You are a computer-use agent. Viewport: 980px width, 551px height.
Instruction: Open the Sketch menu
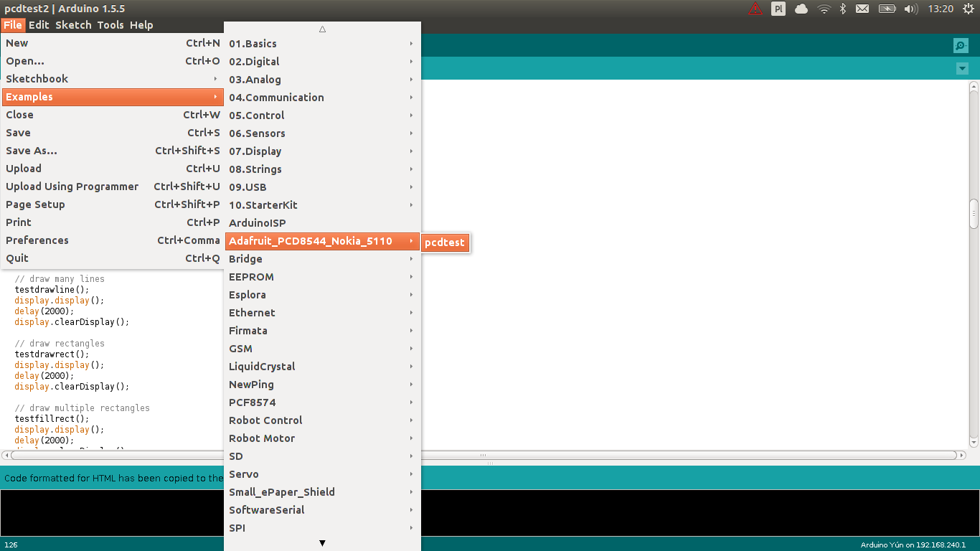click(x=74, y=24)
